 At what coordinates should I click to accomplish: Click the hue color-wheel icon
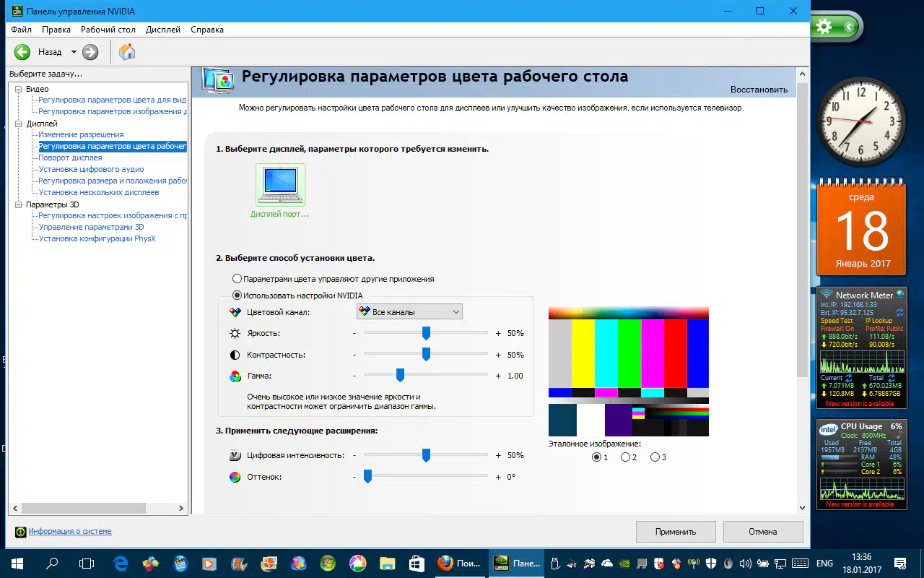click(x=235, y=477)
